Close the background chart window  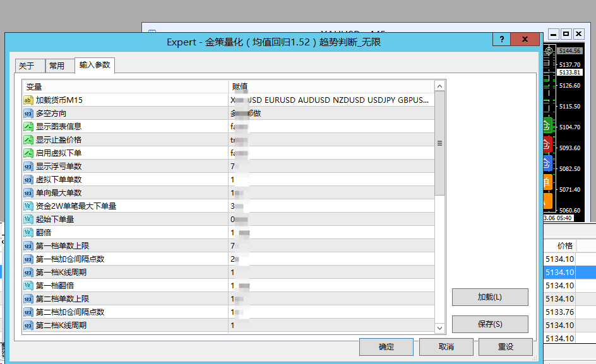click(x=578, y=34)
